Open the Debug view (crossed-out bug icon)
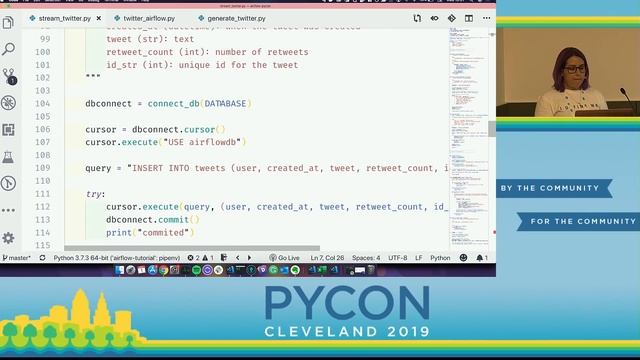The width and height of the screenshot is (640, 360). tap(8, 103)
